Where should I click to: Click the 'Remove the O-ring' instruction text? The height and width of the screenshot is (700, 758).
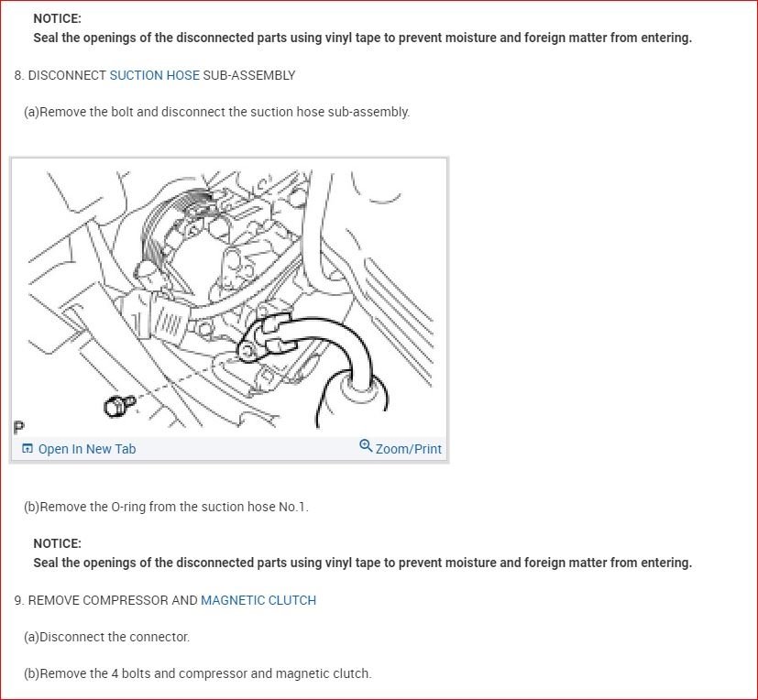166,507
